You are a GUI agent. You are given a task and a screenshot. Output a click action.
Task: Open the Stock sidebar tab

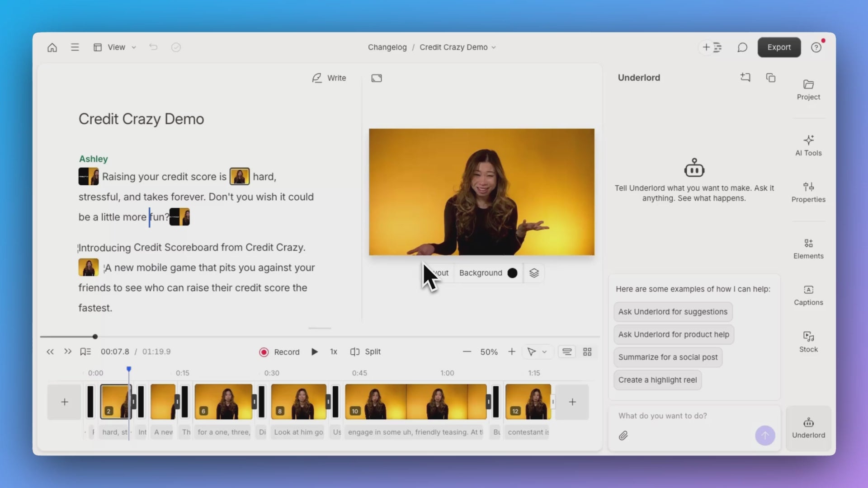(x=808, y=342)
